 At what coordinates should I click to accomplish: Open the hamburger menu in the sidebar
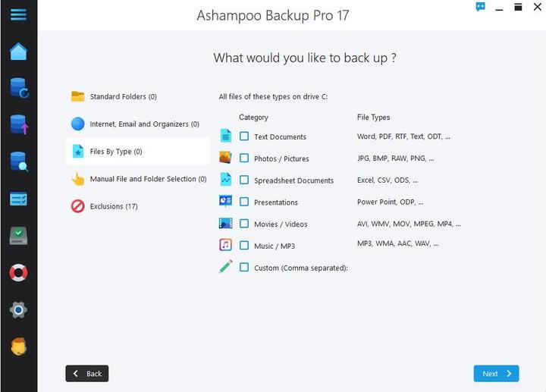tap(18, 15)
